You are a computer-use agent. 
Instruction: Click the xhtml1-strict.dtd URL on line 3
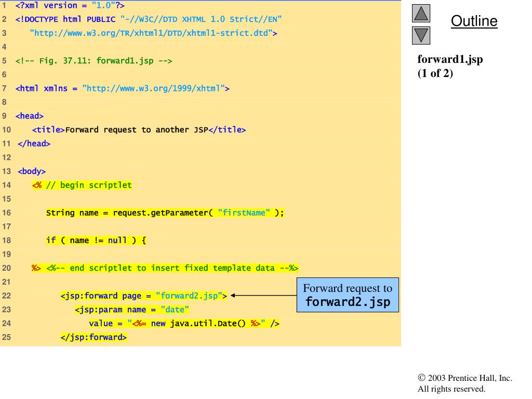click(153, 33)
